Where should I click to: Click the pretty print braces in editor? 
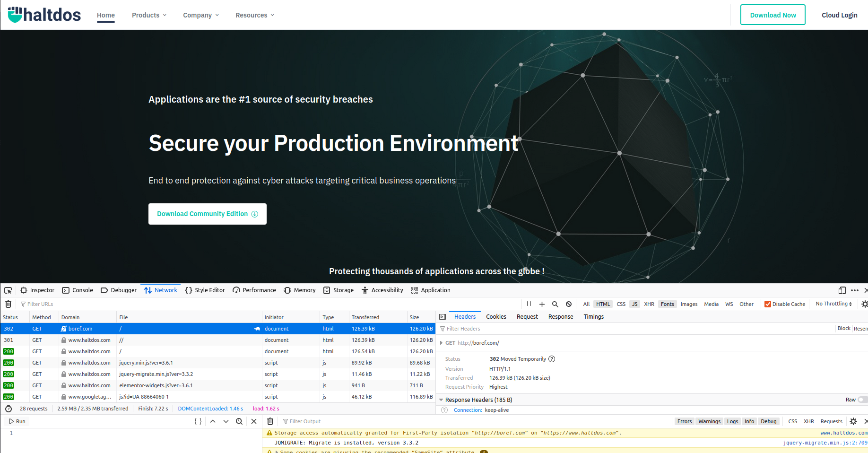coord(198,421)
